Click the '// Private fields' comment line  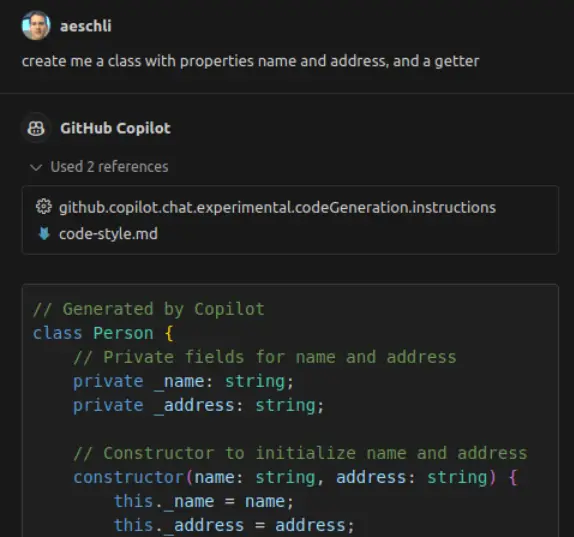click(265, 357)
